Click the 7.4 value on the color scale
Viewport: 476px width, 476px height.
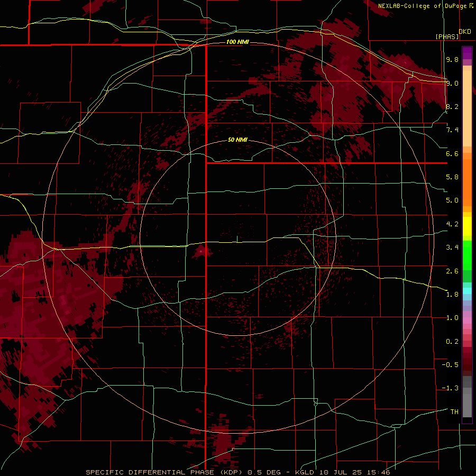(452, 130)
